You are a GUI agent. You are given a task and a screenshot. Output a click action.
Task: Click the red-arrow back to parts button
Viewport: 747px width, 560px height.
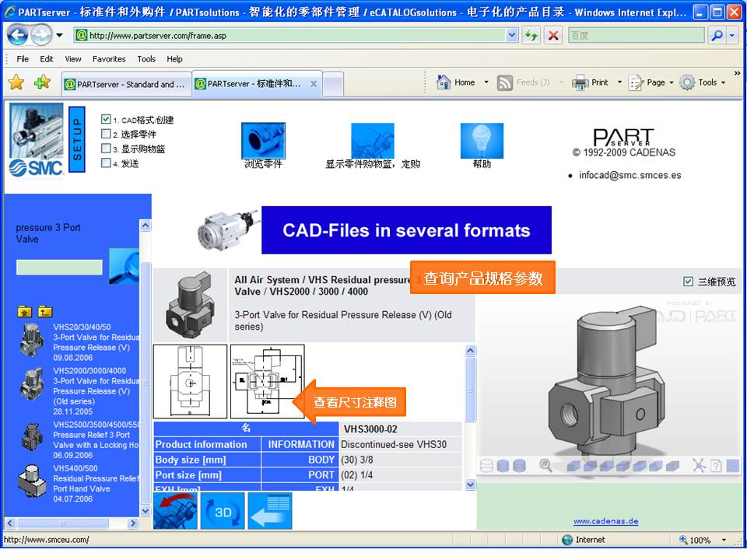[175, 510]
